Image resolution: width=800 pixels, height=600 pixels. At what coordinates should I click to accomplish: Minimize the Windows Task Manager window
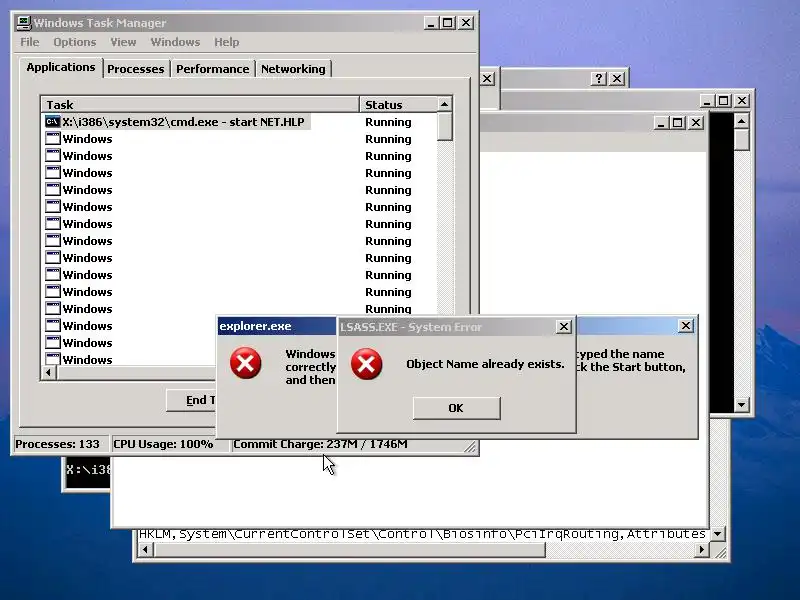(x=431, y=23)
